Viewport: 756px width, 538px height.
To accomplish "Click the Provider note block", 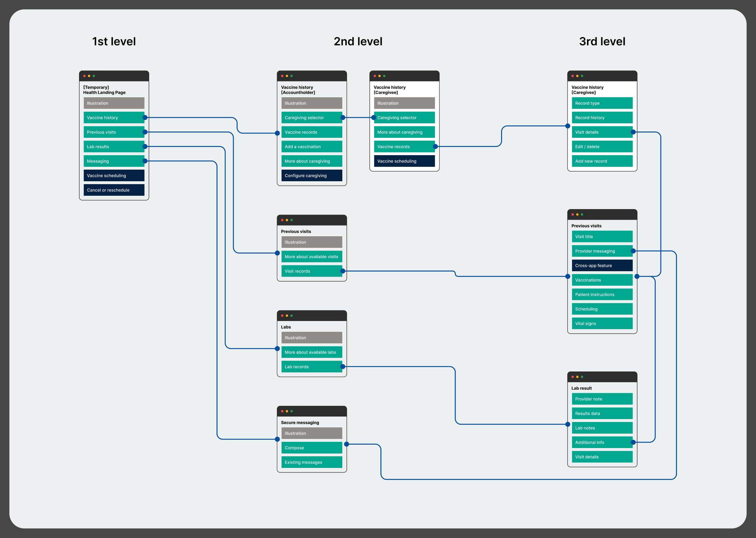I will point(602,399).
